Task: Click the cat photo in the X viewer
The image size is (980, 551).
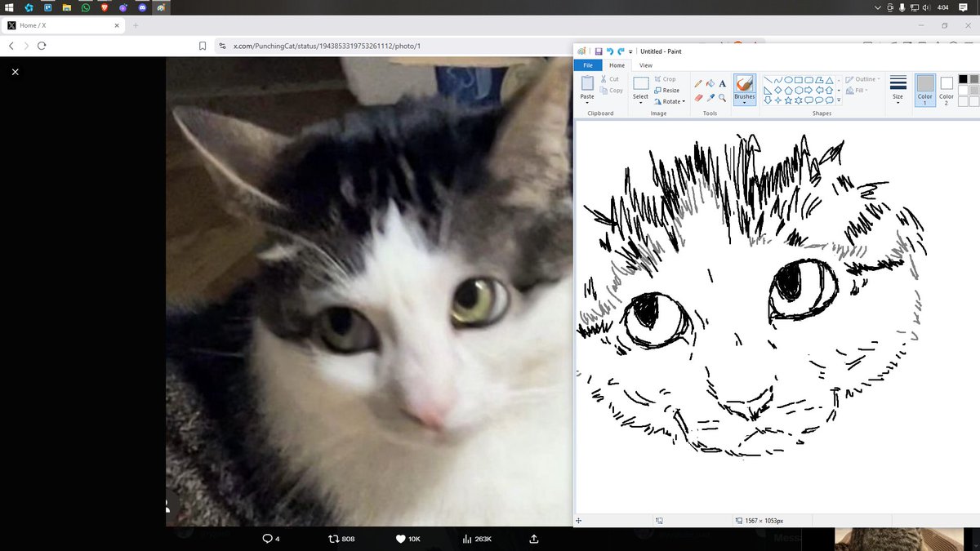Action: [x=369, y=291]
